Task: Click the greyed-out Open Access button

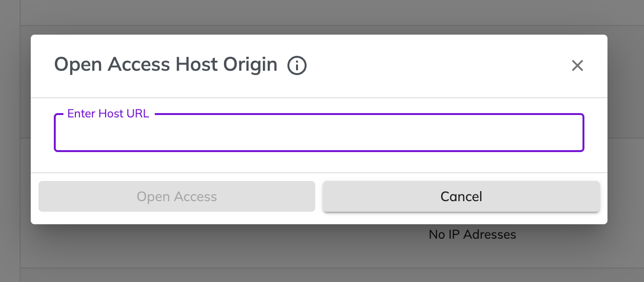Action: (177, 196)
